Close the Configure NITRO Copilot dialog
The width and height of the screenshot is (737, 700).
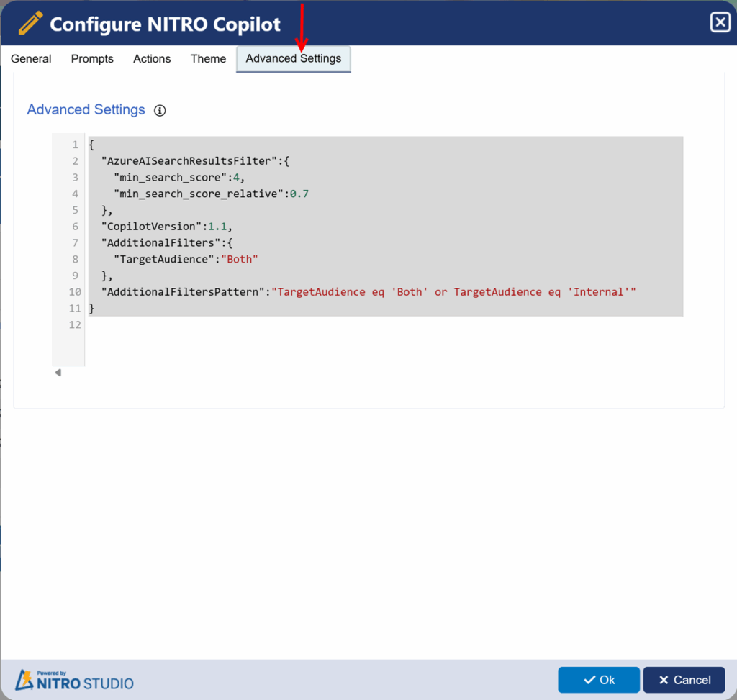click(720, 22)
